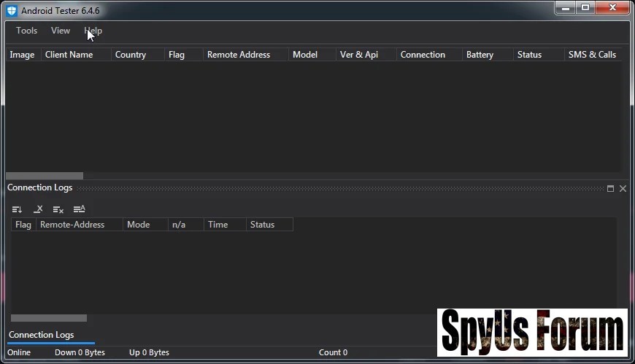Click the log toolbar underline-X icon
The image size is (635, 364).
click(x=38, y=209)
